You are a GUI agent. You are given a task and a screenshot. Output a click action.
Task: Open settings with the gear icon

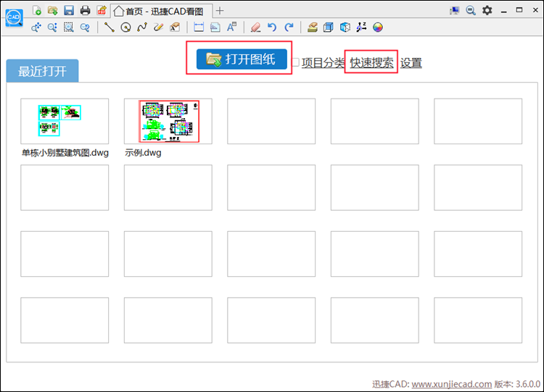coord(487,10)
